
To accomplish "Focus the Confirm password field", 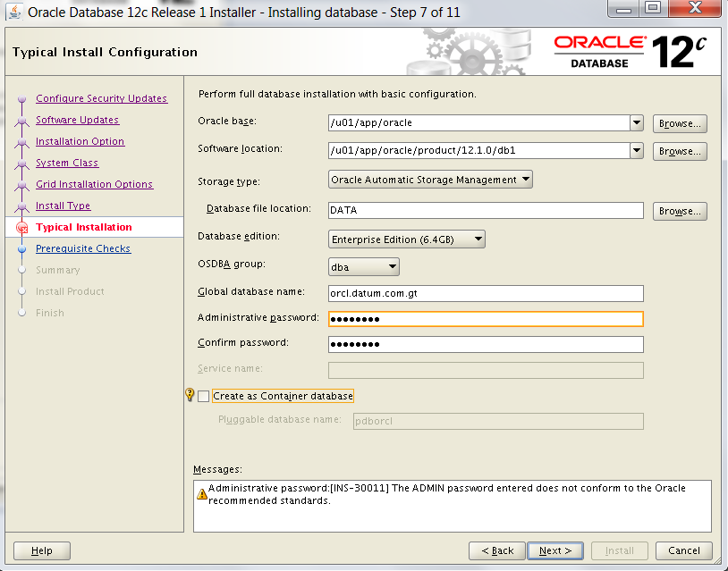I will tap(486, 344).
